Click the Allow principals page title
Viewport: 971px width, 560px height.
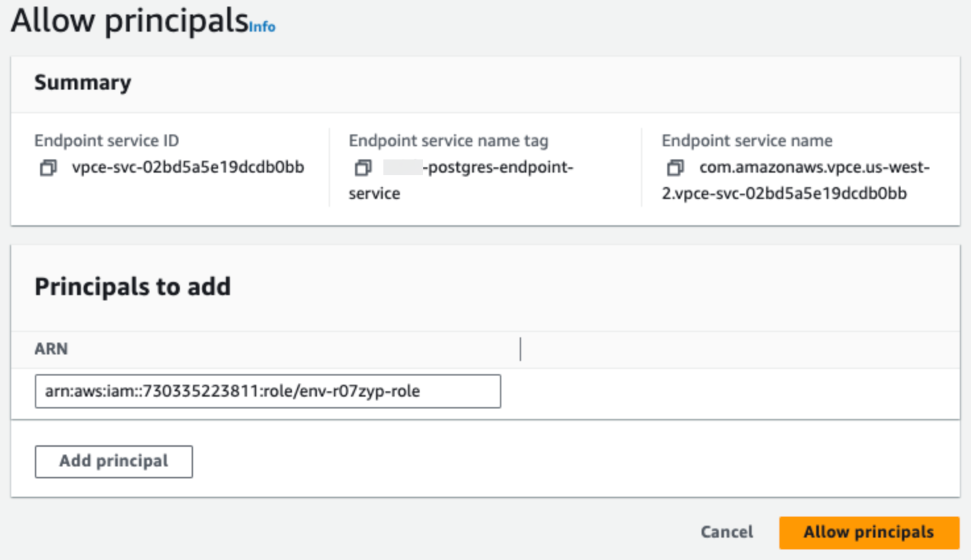point(130,21)
